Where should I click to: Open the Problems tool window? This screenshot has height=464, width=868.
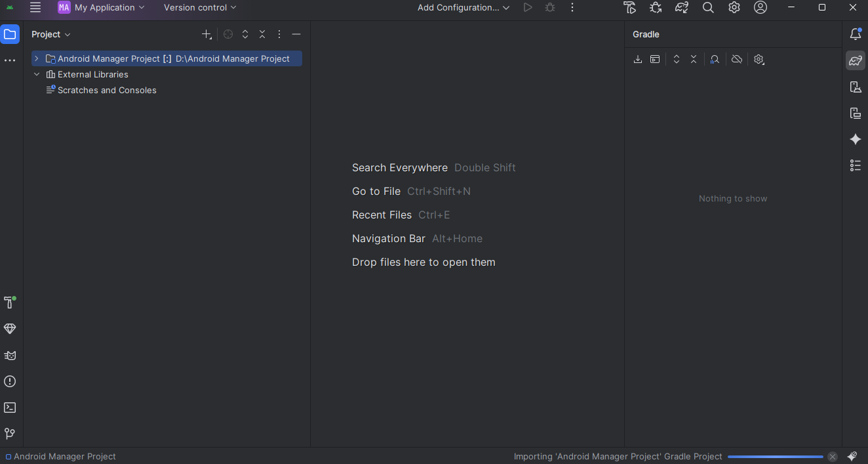coord(10,381)
